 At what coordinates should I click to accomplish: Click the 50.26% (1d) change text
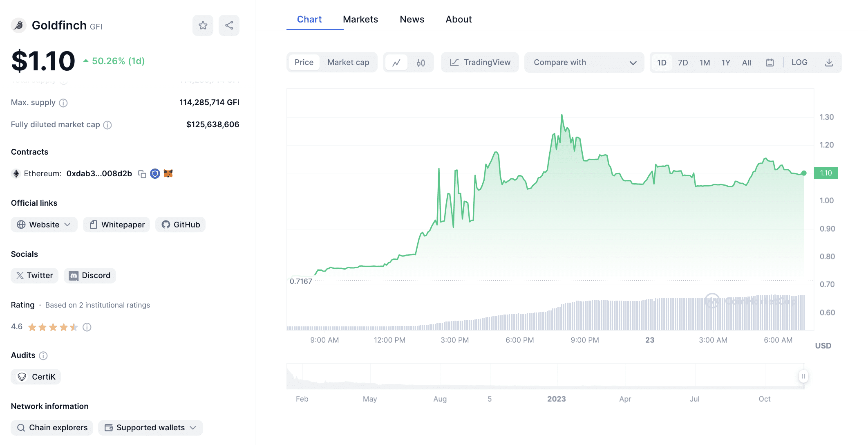[119, 61]
